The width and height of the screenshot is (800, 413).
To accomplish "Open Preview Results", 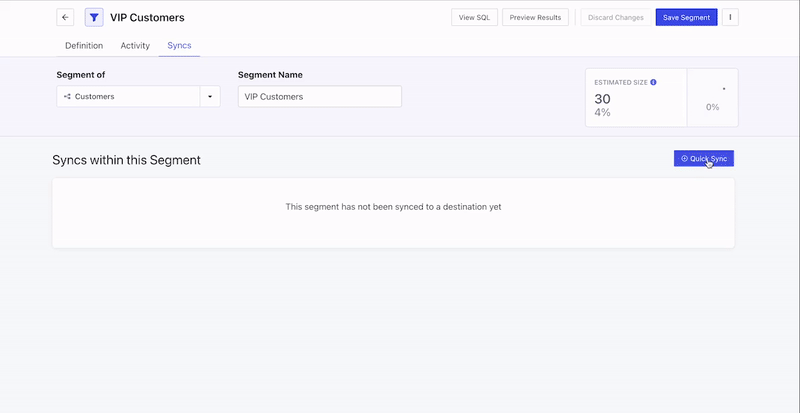I will coord(535,17).
